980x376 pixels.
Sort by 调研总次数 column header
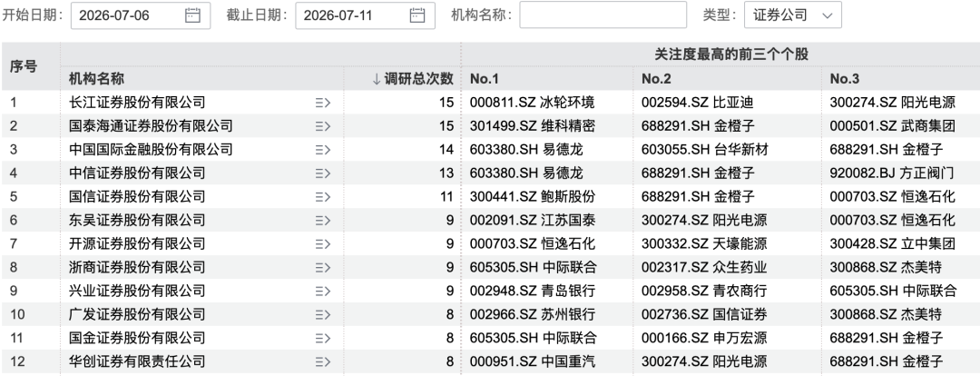tap(413, 79)
